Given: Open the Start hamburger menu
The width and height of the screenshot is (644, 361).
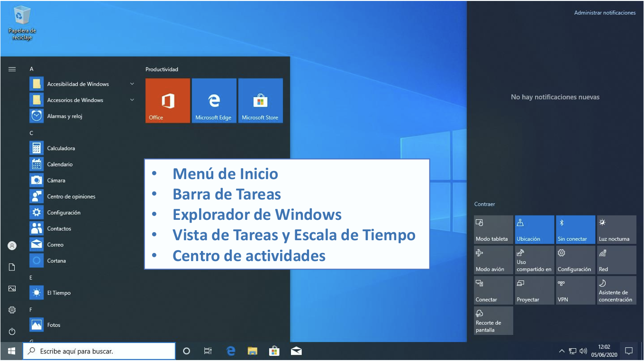Looking at the screenshot, I should coord(12,69).
